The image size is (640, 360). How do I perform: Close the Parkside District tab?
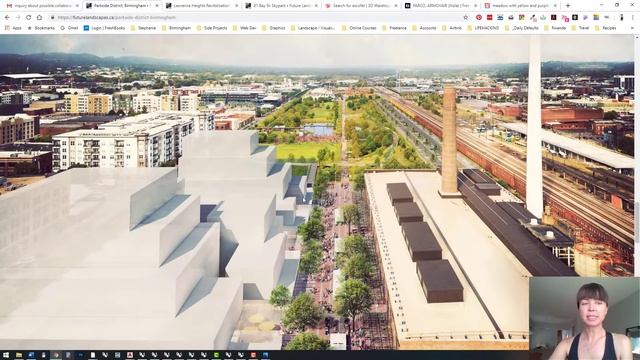point(157,6)
